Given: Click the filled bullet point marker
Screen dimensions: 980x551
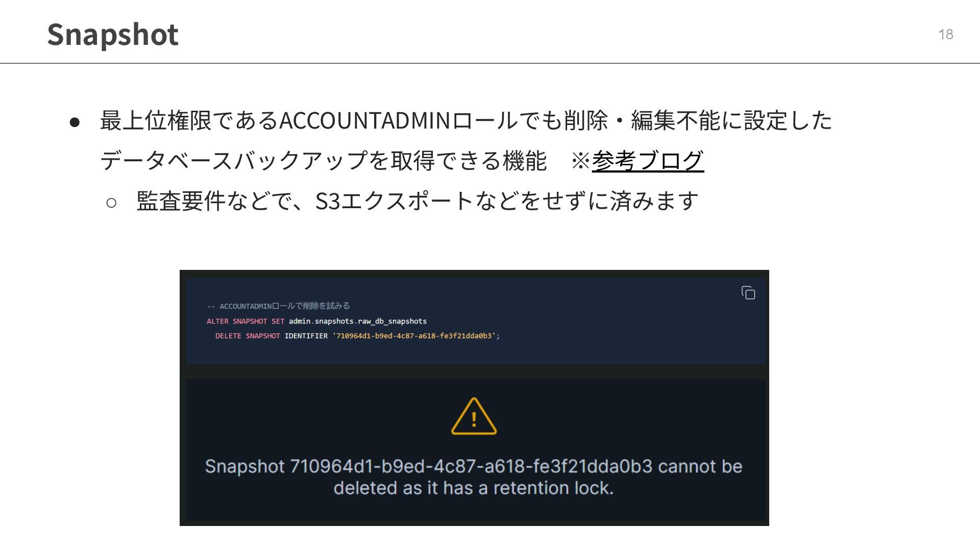Looking at the screenshot, I should (x=75, y=122).
